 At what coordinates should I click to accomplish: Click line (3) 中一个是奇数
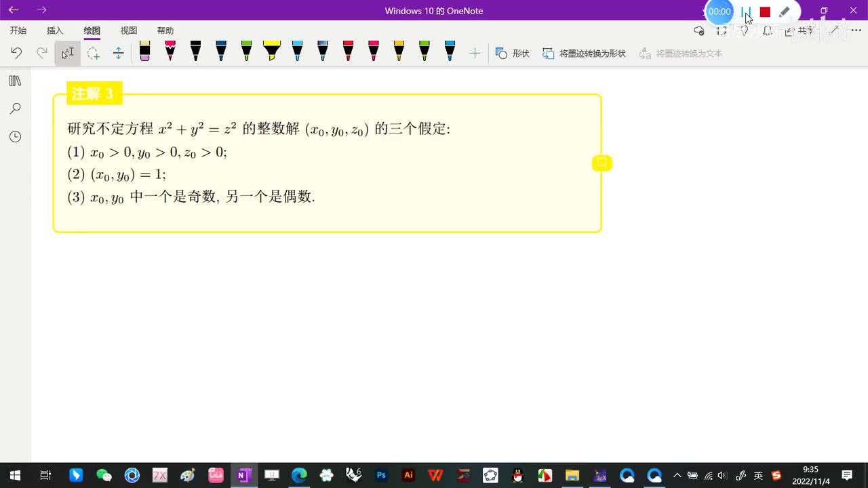191,197
